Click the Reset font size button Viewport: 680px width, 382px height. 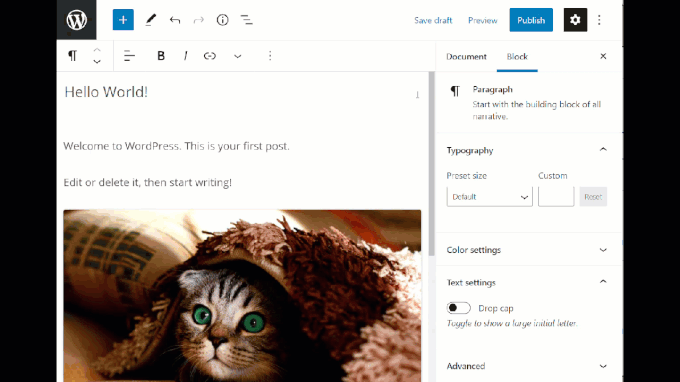(x=593, y=197)
